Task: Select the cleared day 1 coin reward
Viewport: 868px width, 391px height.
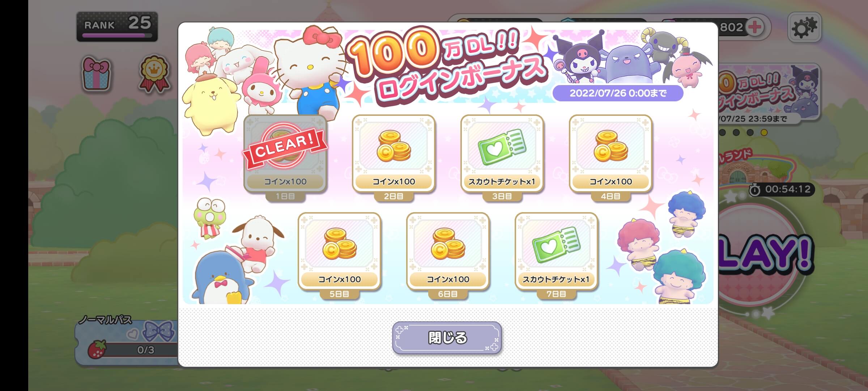Action: [285, 154]
